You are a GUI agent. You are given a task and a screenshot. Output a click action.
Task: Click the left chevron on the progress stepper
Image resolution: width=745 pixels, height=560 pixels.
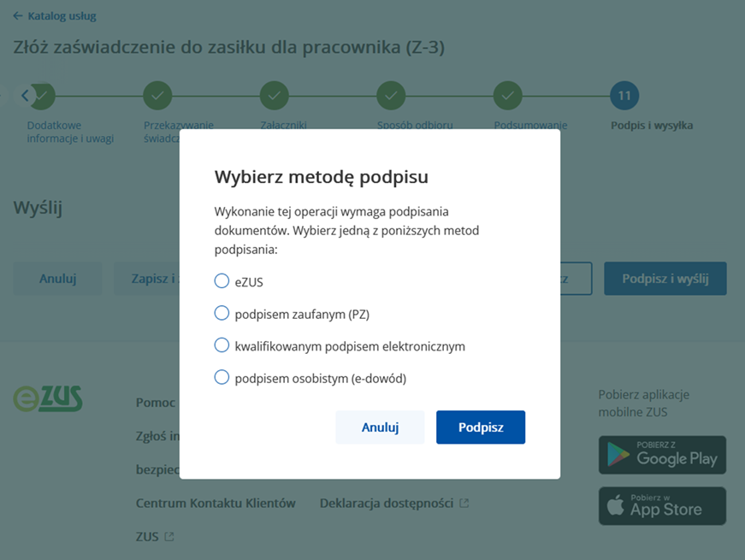click(x=24, y=95)
